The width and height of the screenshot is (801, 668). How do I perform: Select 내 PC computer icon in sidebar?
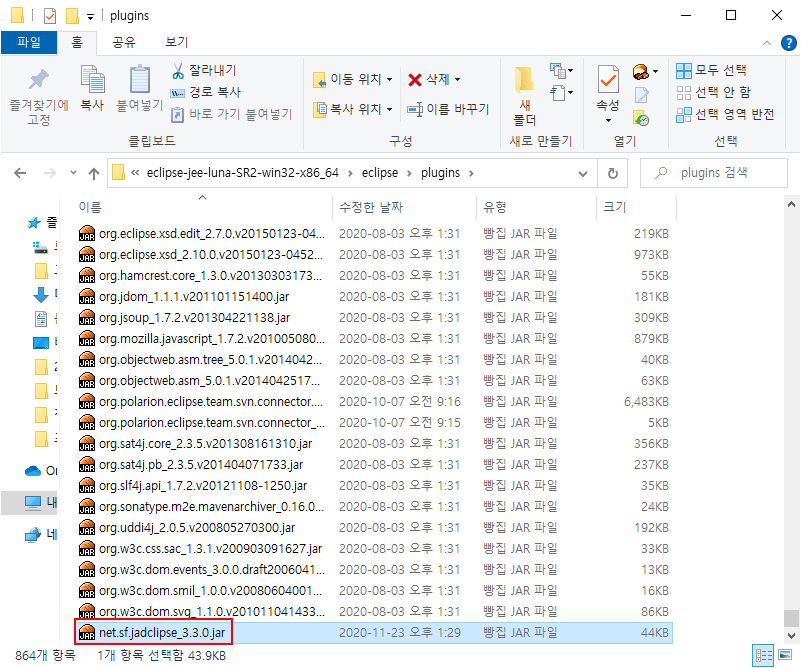33,503
